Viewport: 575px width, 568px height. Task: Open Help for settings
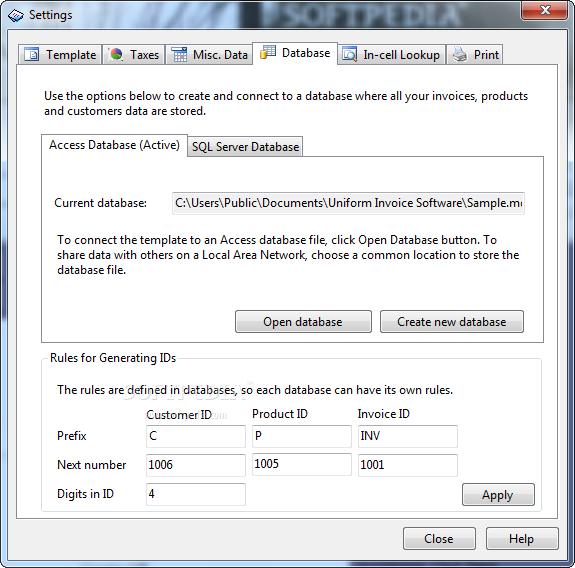(522, 539)
